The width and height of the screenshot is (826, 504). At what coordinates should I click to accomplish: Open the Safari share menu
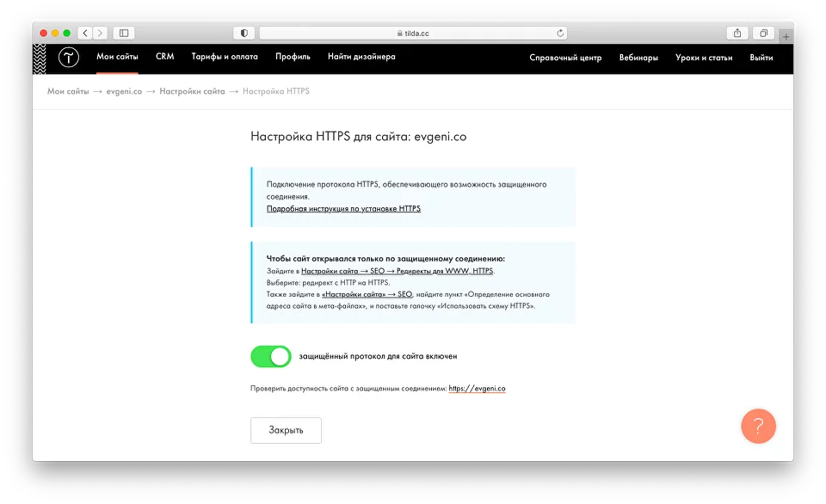pyautogui.click(x=737, y=34)
